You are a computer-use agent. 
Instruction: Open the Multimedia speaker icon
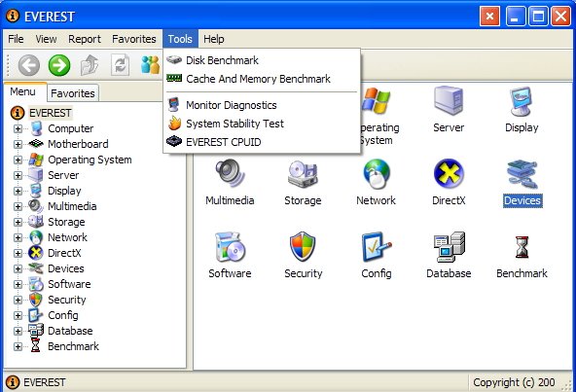[230, 173]
